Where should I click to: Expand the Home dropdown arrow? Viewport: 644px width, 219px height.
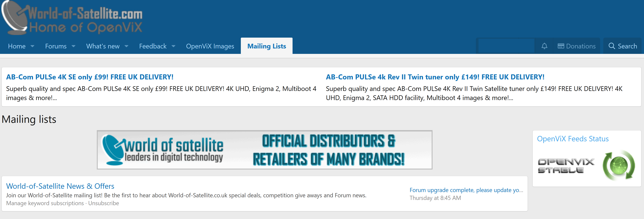(x=32, y=46)
